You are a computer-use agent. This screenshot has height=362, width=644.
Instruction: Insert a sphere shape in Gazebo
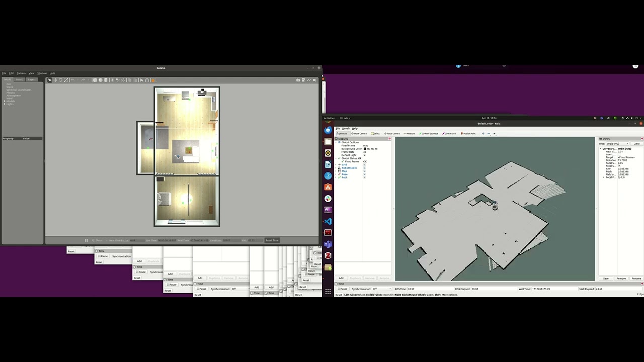pyautogui.click(x=100, y=80)
